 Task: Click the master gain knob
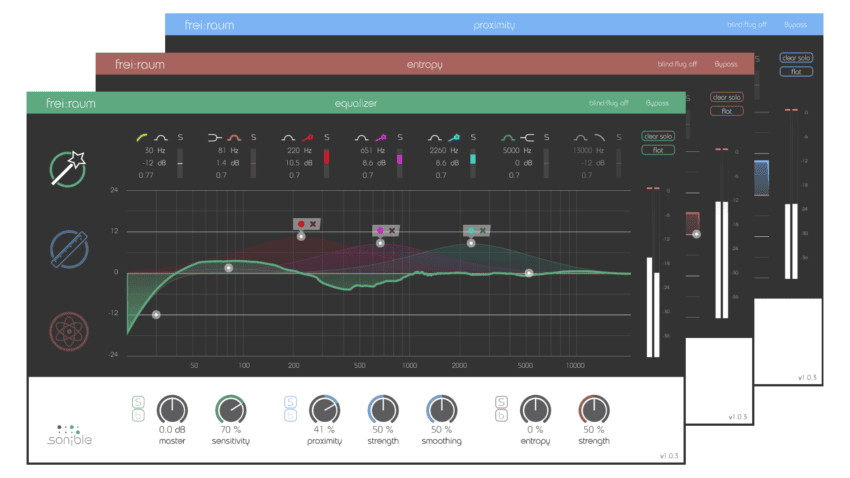pos(173,409)
